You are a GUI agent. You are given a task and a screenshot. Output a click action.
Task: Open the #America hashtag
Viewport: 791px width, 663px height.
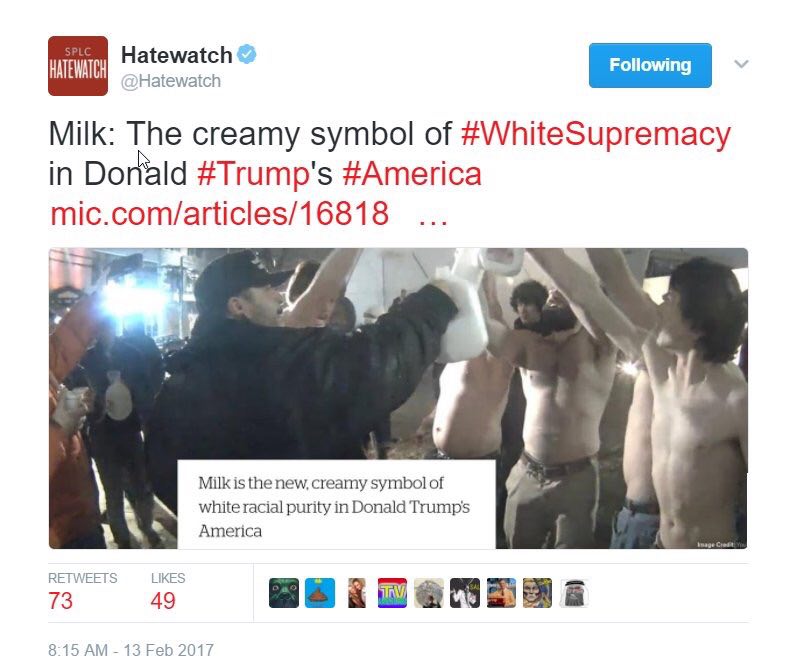pyautogui.click(x=412, y=174)
